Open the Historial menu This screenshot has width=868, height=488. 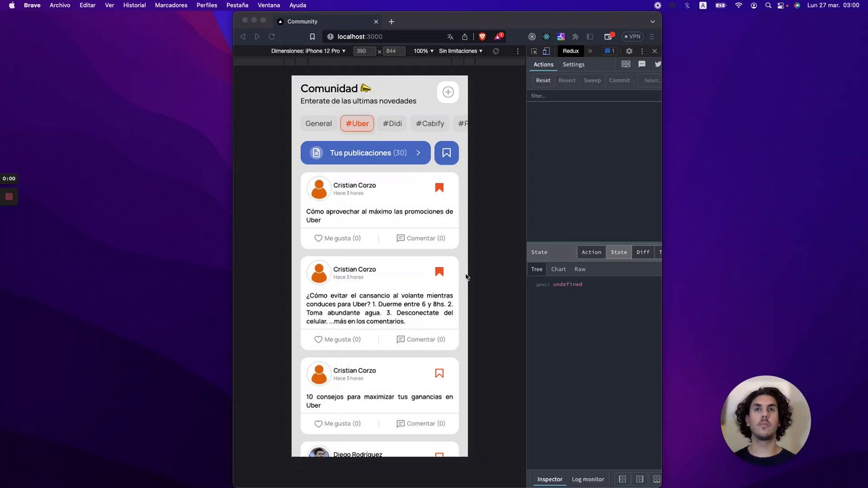134,5
